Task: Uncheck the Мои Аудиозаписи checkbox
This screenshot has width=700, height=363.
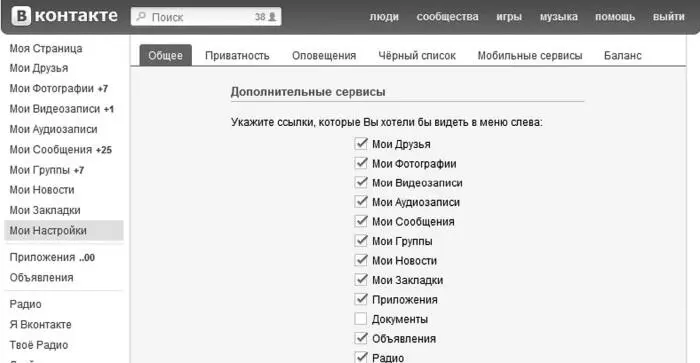Action: point(361,202)
